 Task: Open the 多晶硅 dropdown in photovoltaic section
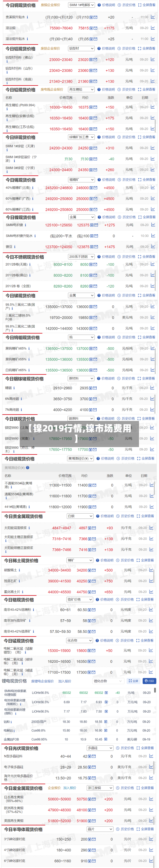coord(100,748)
